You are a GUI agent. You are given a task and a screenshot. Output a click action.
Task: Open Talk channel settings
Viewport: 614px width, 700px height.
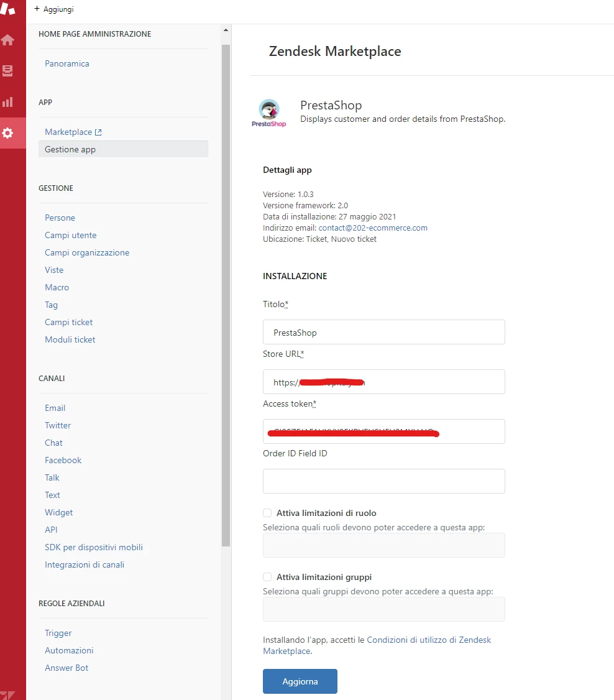(52, 477)
